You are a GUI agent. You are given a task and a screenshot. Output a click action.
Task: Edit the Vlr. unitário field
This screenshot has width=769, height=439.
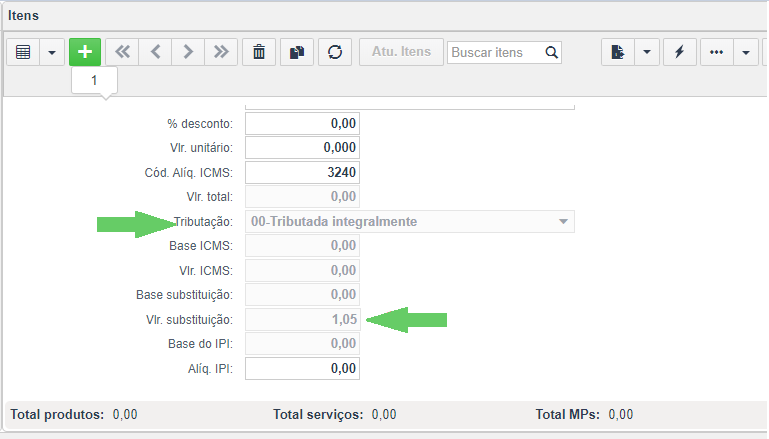[x=303, y=148]
